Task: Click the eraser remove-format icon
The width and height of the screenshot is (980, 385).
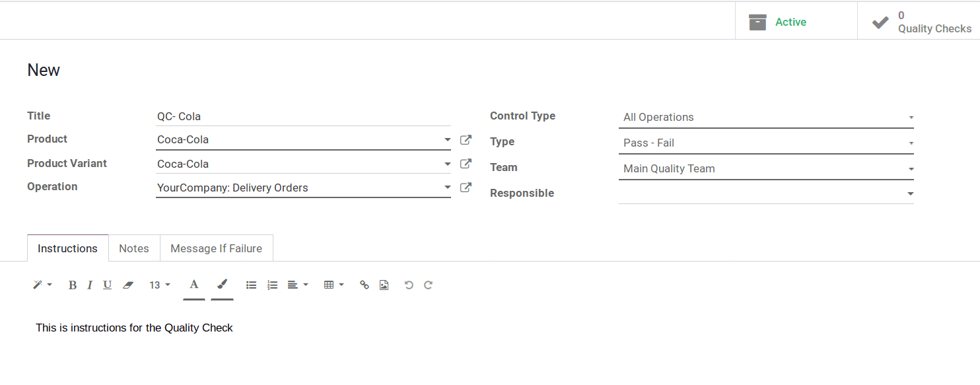Action: [128, 285]
